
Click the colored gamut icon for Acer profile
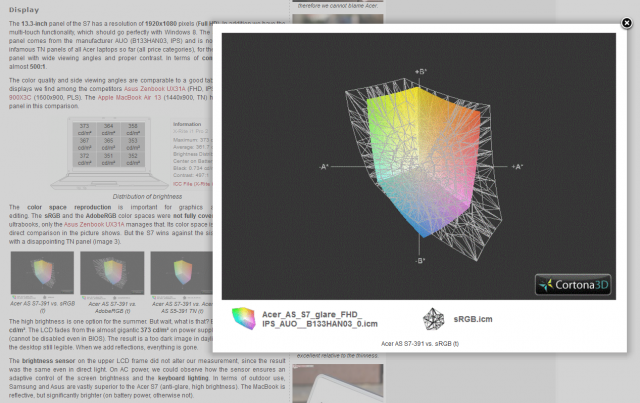point(243,318)
